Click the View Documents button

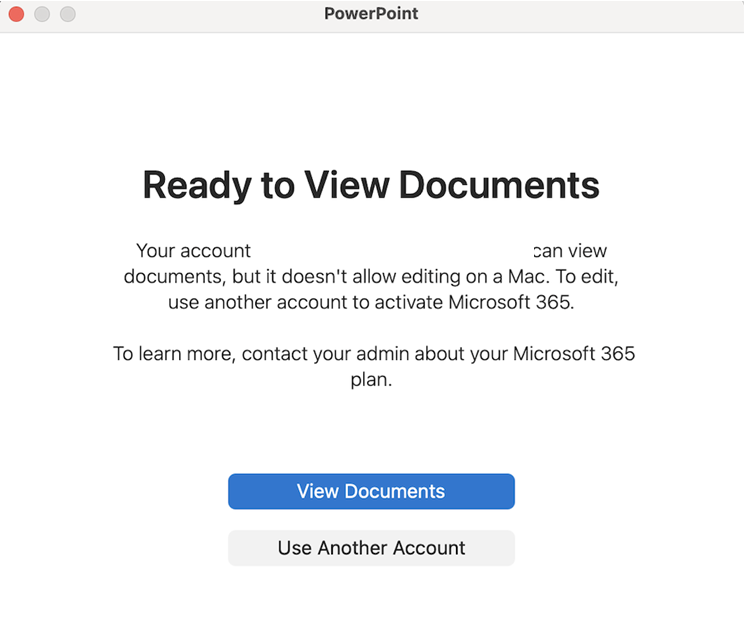(x=371, y=491)
